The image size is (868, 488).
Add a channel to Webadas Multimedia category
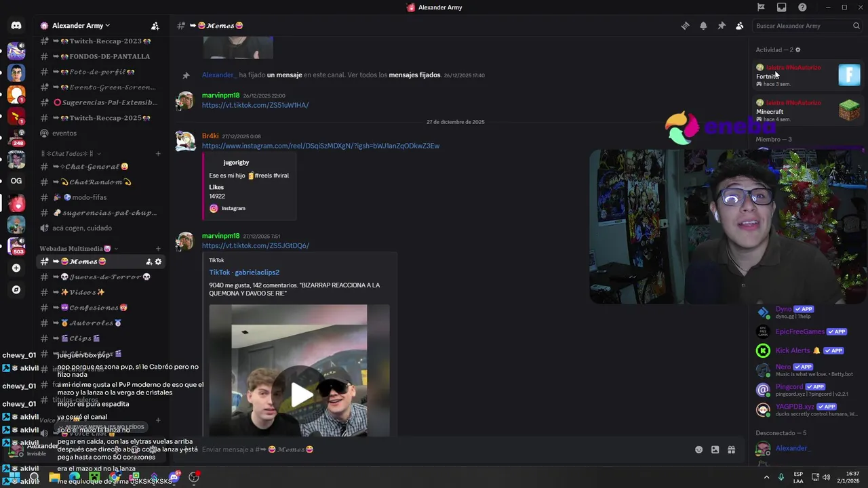[x=158, y=249]
